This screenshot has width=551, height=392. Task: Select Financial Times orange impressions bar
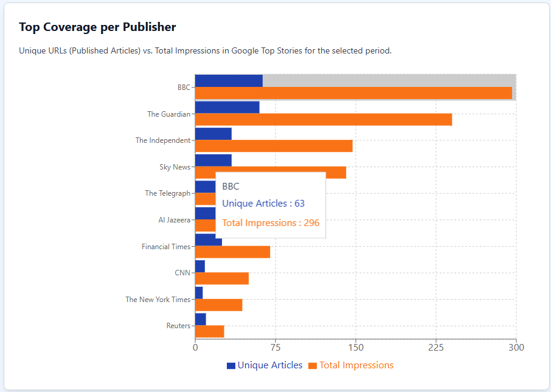(x=233, y=252)
